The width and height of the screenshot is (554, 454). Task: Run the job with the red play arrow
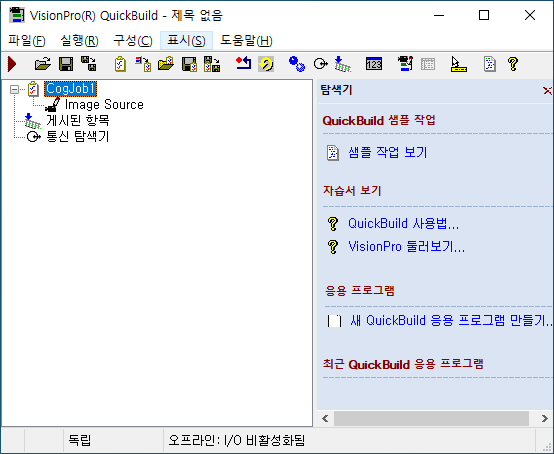12,64
